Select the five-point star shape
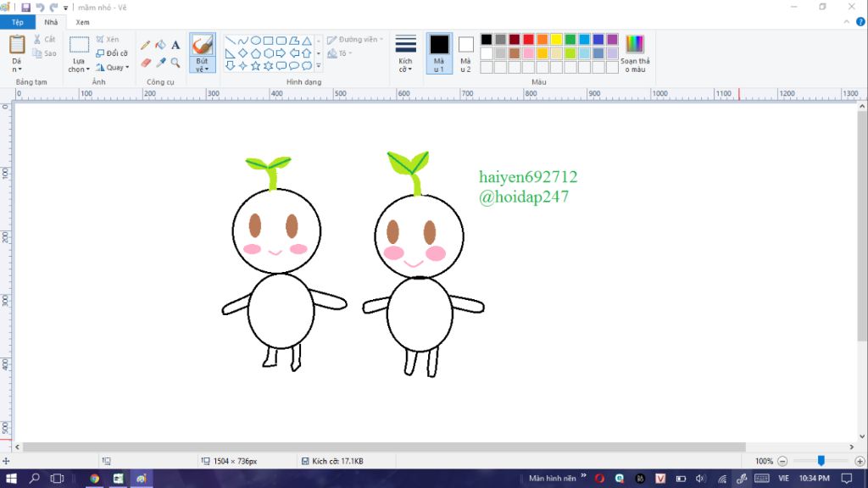This screenshot has width=868, height=488. coord(256,66)
